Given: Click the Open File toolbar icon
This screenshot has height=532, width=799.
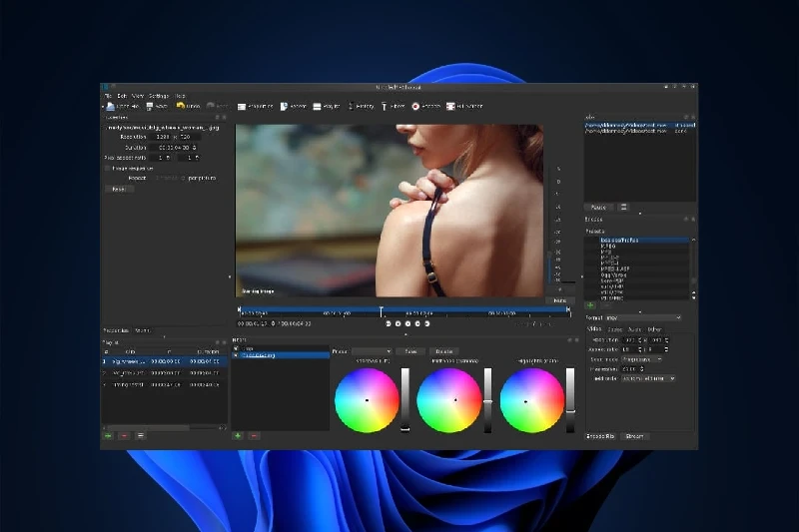Looking at the screenshot, I should click(x=111, y=107).
